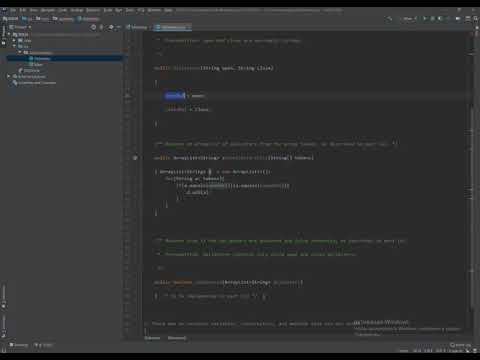Click the gutter marker beside the ArrayList method

tap(135, 158)
